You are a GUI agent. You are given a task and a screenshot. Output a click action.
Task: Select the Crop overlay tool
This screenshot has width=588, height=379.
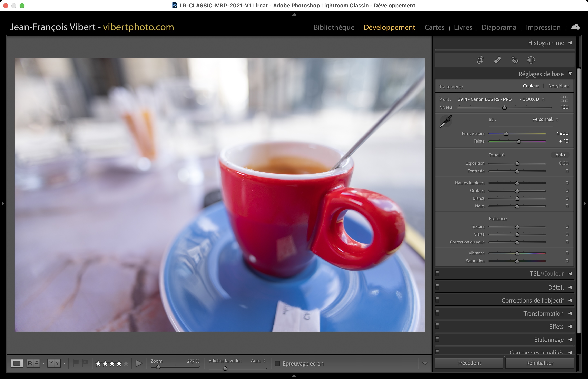coord(480,60)
